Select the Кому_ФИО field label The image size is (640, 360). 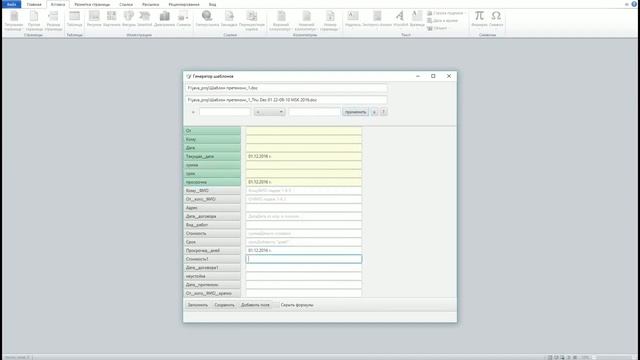212,191
